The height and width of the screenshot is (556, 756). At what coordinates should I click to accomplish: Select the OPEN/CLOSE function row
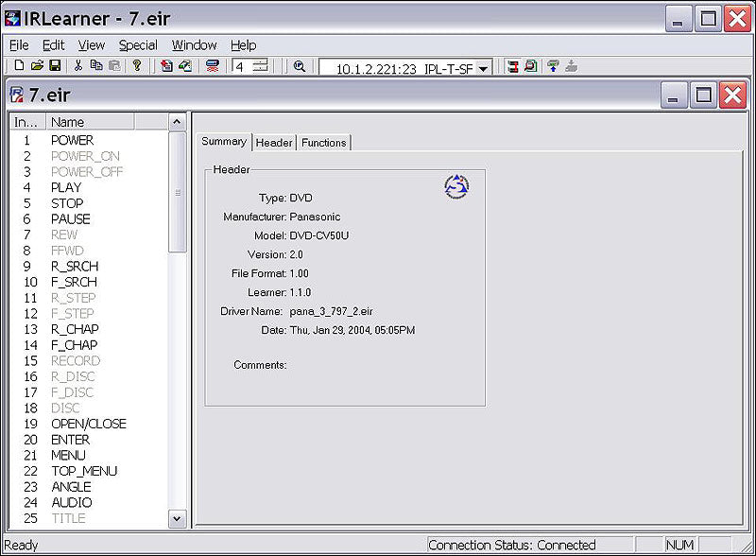(89, 424)
